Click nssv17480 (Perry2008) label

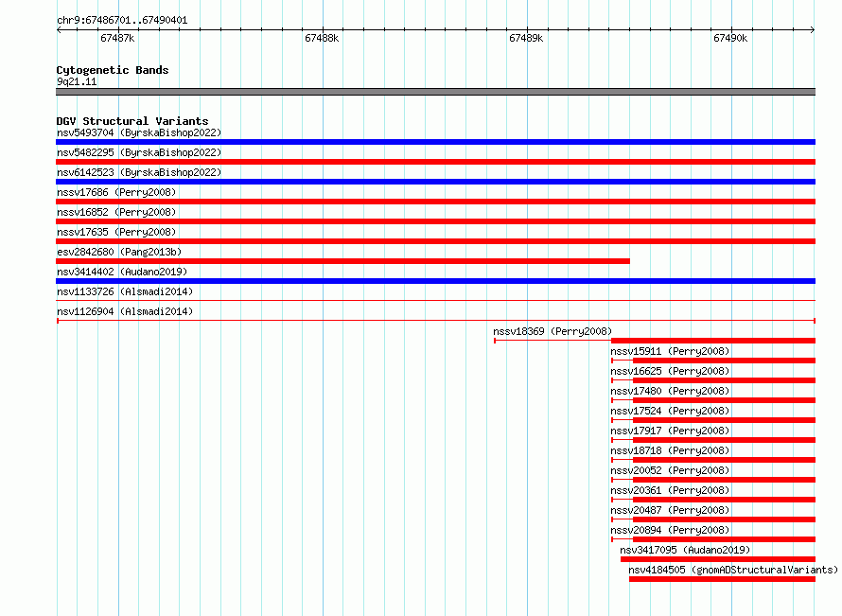670,391
